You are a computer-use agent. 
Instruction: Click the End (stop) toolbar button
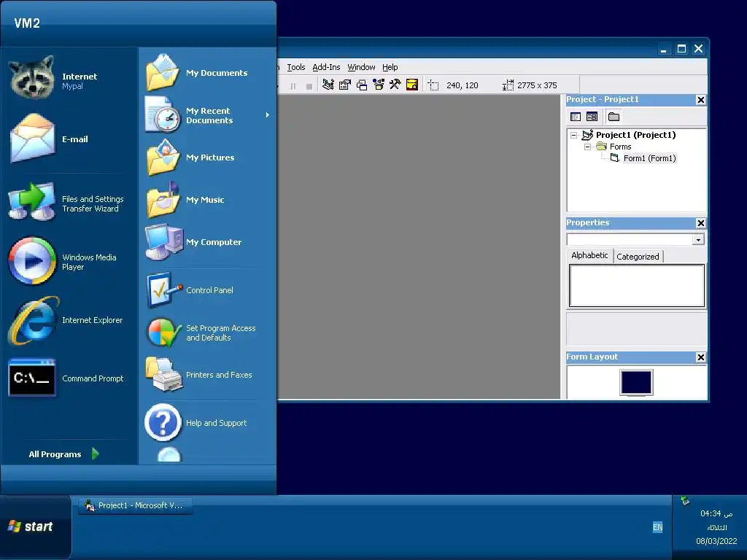(x=309, y=86)
